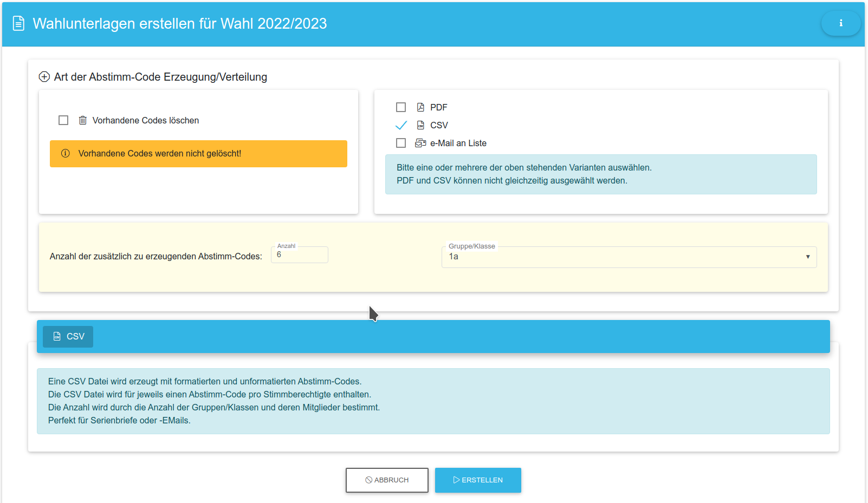Click into the Anzahl number field

point(300,255)
